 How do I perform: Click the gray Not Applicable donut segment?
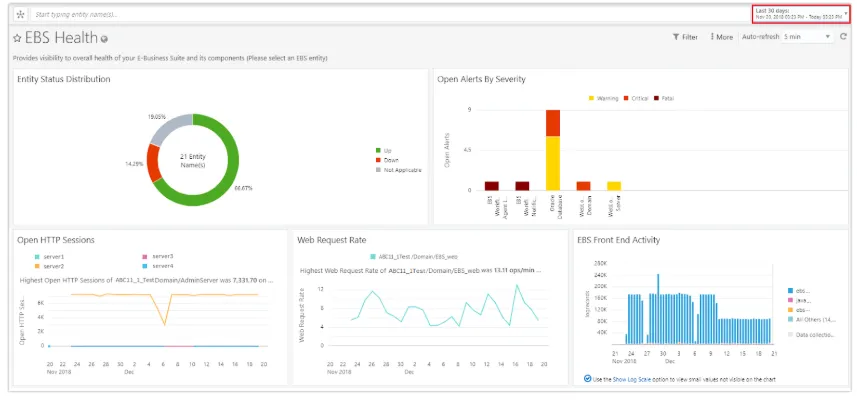pos(169,127)
